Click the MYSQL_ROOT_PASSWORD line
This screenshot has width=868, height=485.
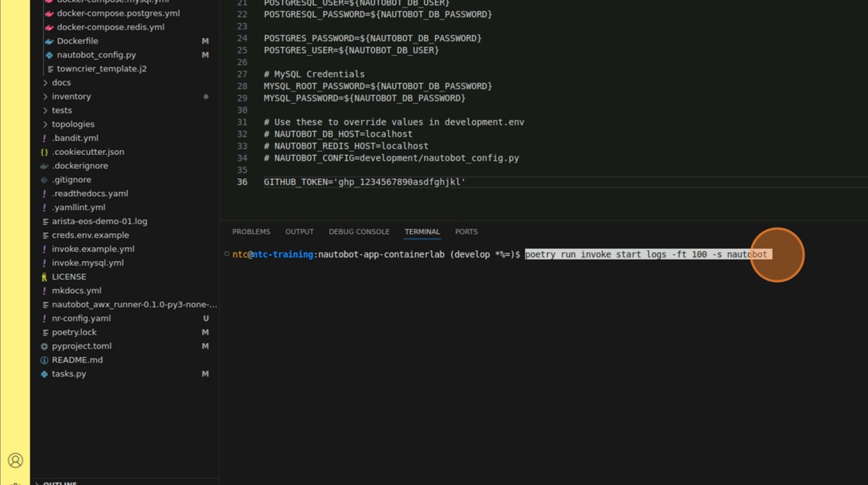click(378, 86)
